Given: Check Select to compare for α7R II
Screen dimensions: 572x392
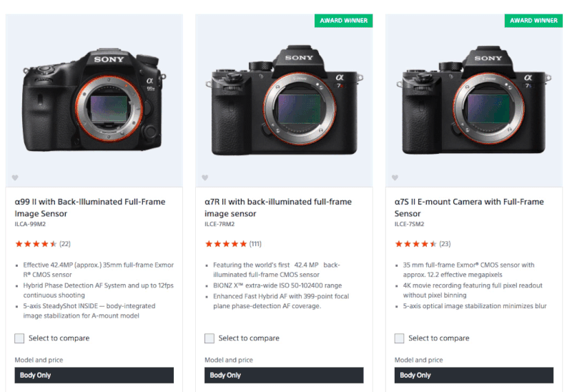Looking at the screenshot, I should pyautogui.click(x=209, y=338).
